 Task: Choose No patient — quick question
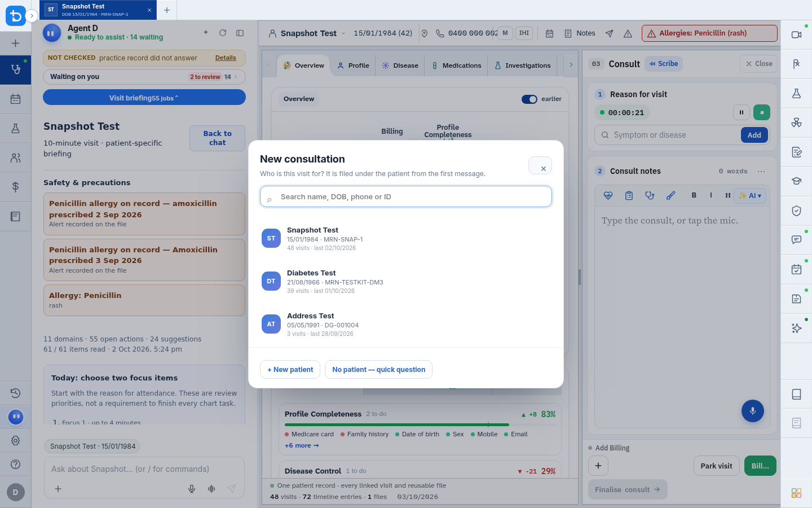coord(378,370)
